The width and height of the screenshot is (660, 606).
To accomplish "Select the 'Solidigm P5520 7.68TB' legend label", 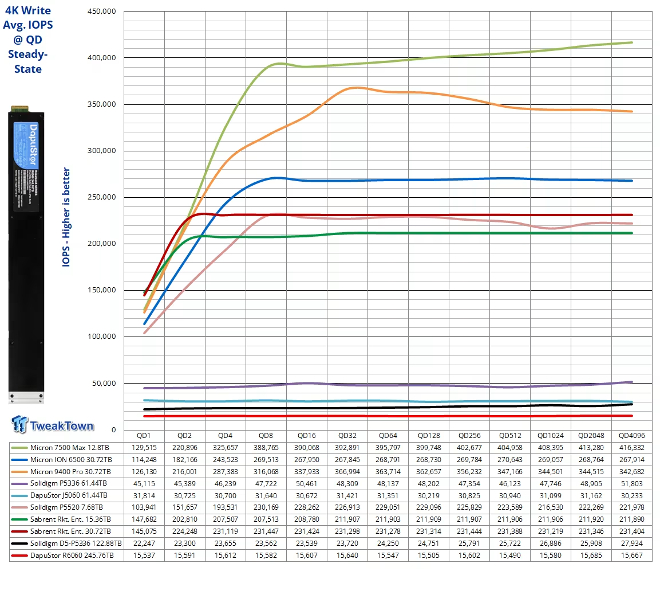I will point(67,508).
